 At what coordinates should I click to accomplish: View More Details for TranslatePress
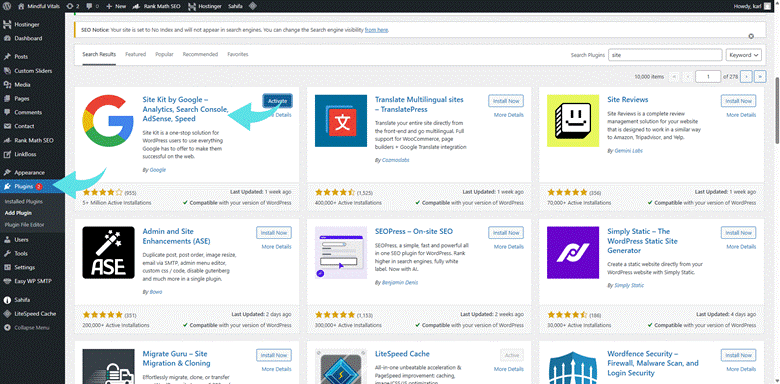tap(508, 115)
